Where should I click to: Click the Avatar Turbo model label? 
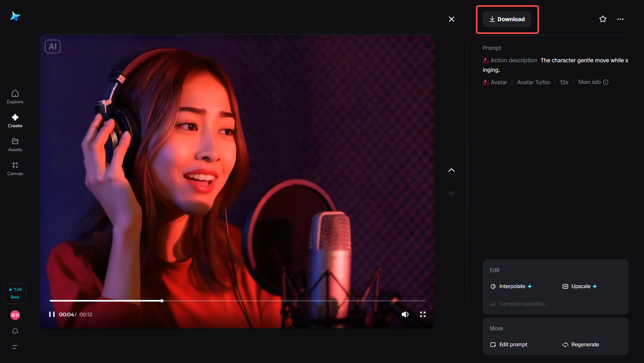(x=533, y=82)
